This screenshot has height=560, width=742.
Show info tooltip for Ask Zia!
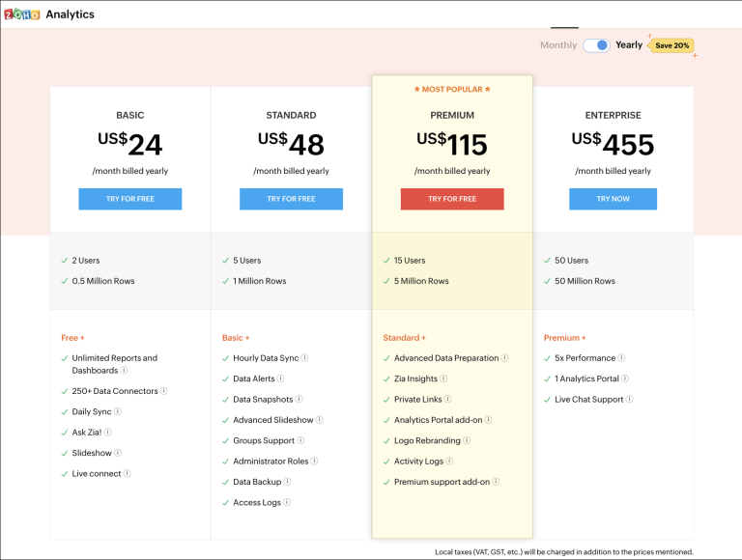pos(108,432)
